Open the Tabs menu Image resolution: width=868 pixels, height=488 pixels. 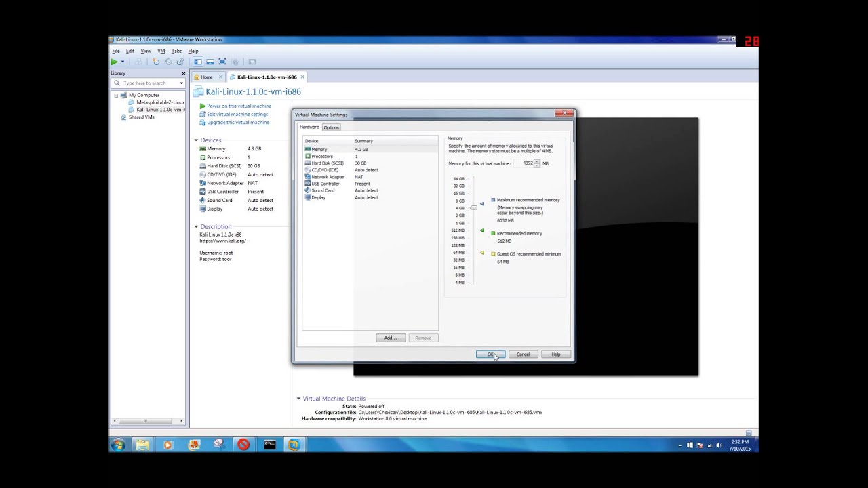[x=176, y=51]
